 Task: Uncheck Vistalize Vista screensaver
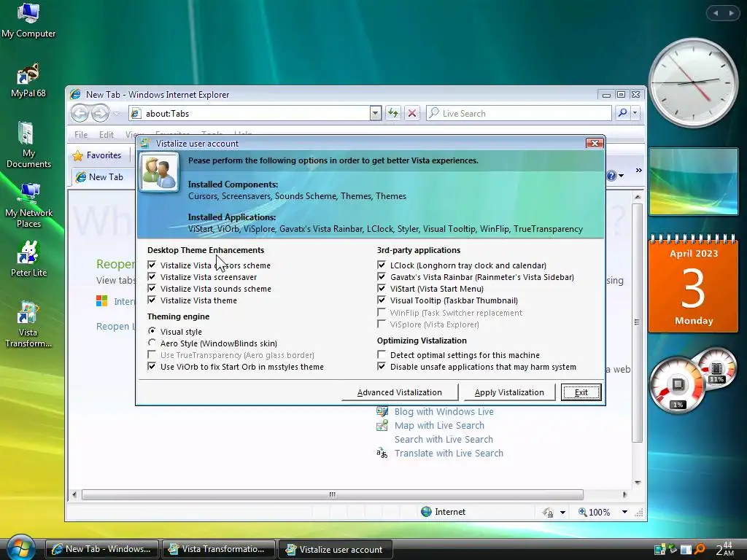152,276
